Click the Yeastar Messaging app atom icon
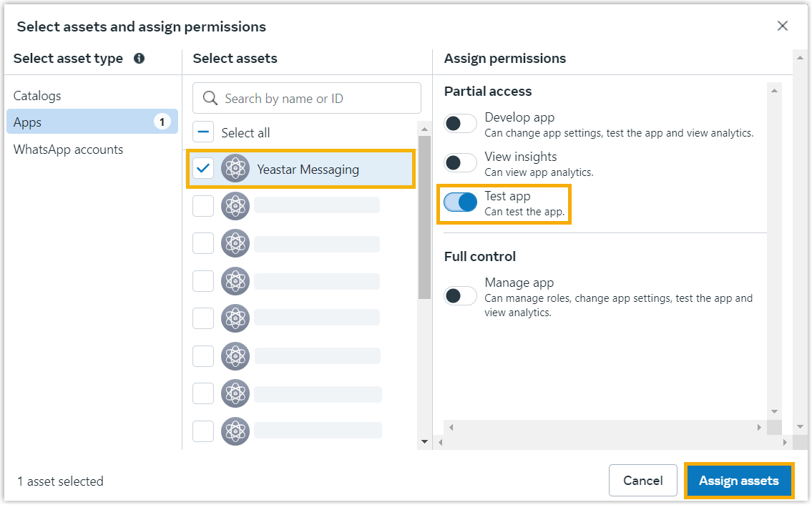This screenshot has height=505, width=812. pyautogui.click(x=235, y=169)
